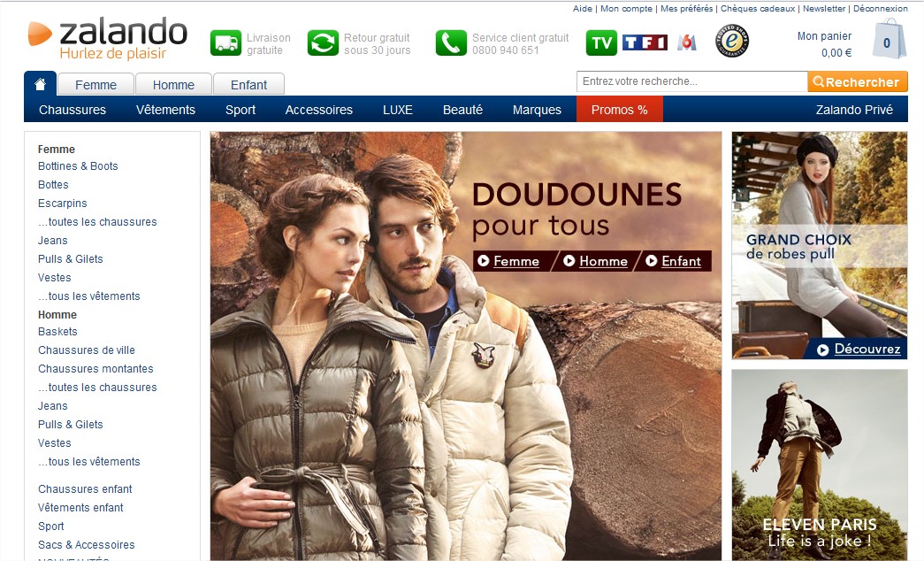Screen dimensions: 924x561
Task: Open Escarpins in sidebar
Action: tap(63, 204)
